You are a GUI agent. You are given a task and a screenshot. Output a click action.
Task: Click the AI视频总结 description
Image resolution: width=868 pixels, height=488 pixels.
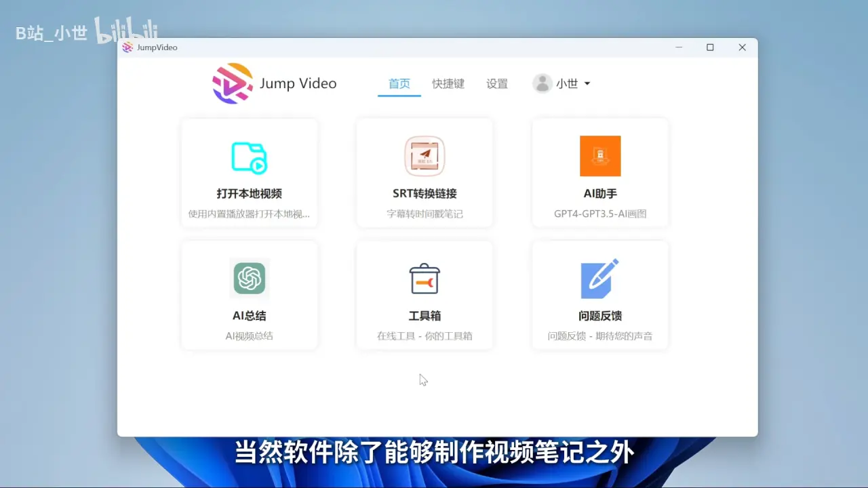coord(249,336)
